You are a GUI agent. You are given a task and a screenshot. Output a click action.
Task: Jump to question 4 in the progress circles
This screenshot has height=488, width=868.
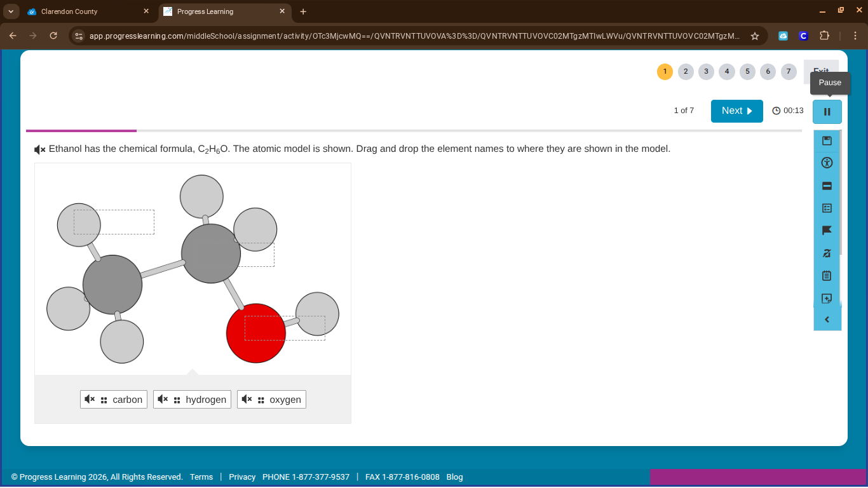pyautogui.click(x=727, y=72)
